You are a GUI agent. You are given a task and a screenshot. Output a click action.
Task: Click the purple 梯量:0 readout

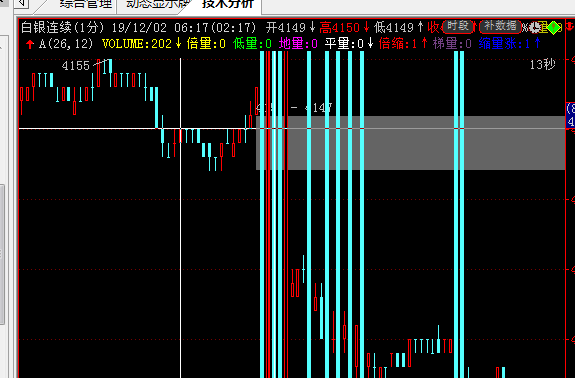[452, 44]
